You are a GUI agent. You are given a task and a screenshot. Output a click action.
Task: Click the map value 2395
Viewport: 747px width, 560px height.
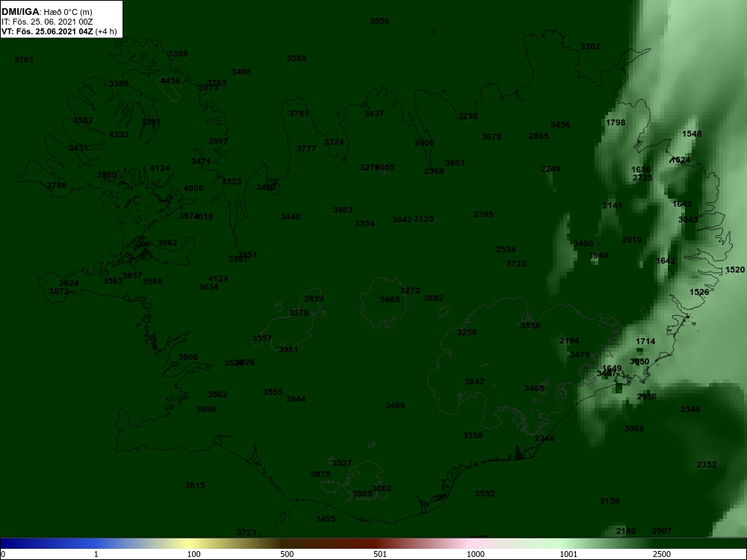(x=483, y=215)
